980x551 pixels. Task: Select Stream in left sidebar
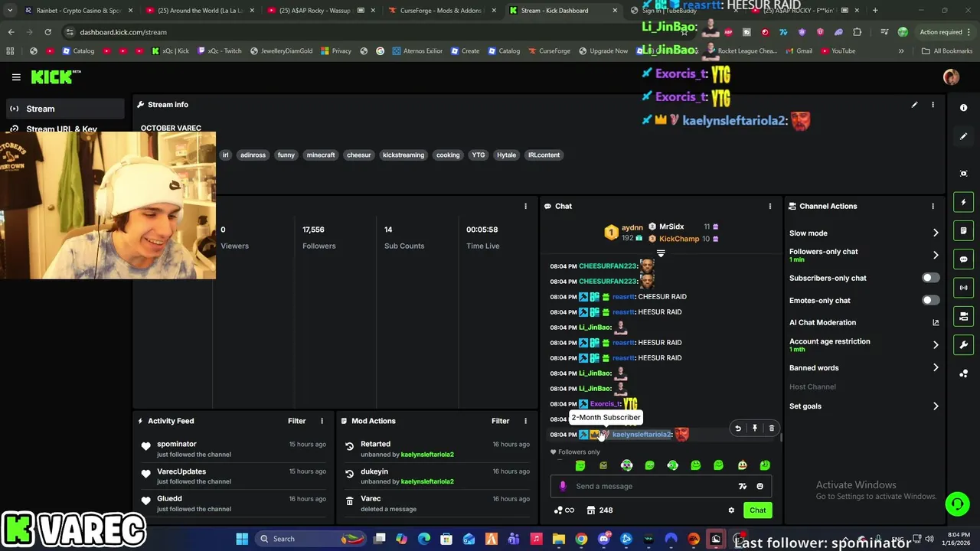67,109
